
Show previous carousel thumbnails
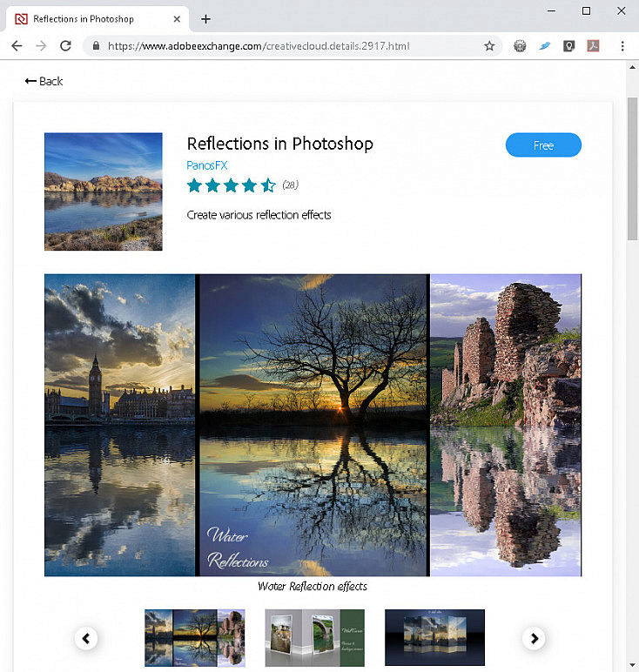(86, 639)
